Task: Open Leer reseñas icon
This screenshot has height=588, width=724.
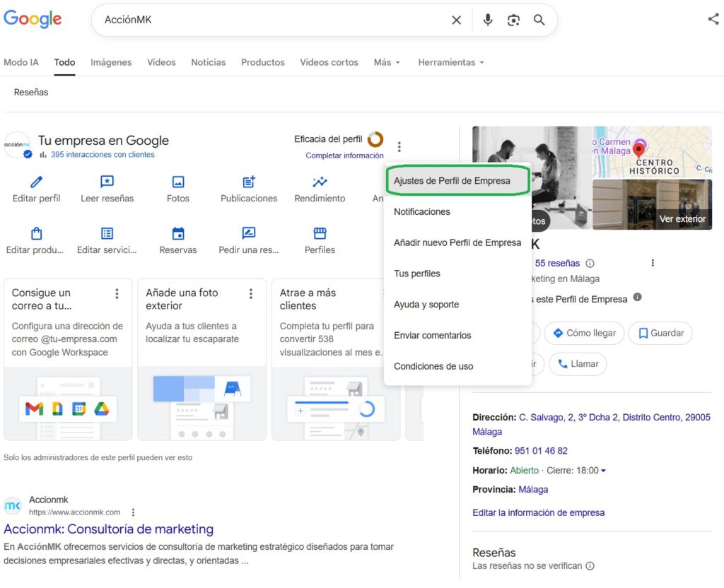Action: click(x=107, y=182)
